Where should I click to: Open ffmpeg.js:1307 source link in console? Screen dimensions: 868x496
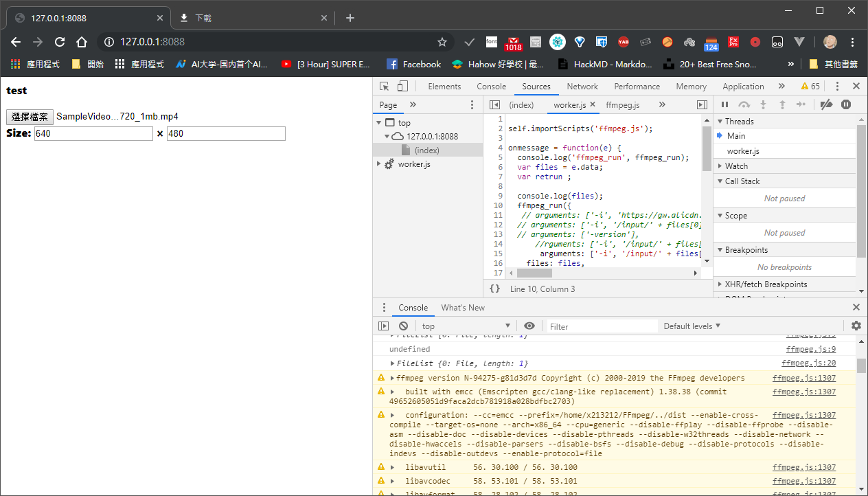[803, 378]
